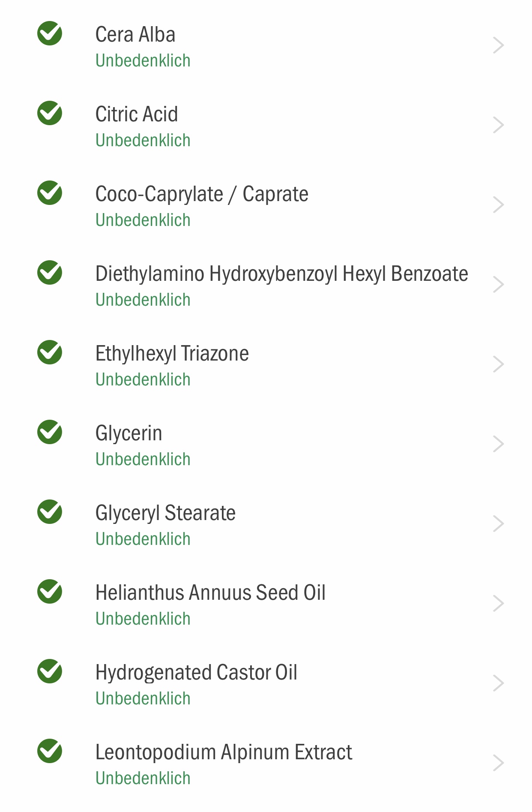The image size is (532, 812).
Task: Expand Hydrogenated Castor Oil chevron
Action: (498, 683)
